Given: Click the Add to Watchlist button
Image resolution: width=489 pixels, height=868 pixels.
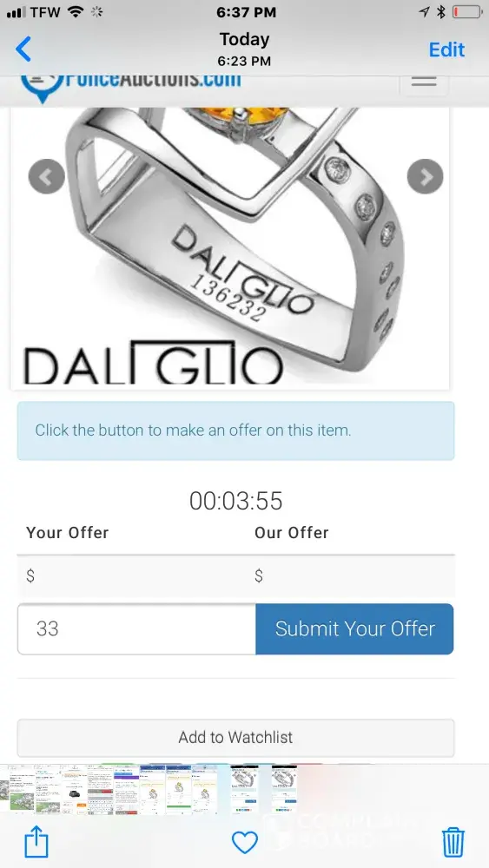Looking at the screenshot, I should (x=236, y=737).
